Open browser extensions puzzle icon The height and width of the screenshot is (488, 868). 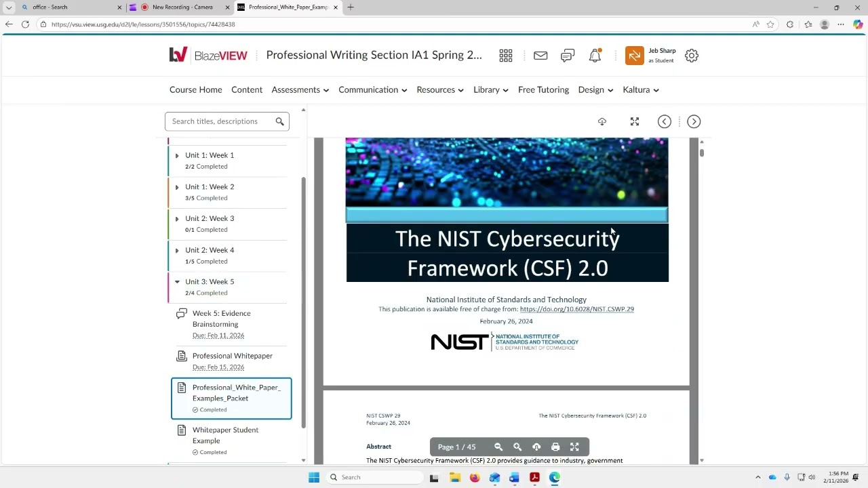tap(790, 24)
